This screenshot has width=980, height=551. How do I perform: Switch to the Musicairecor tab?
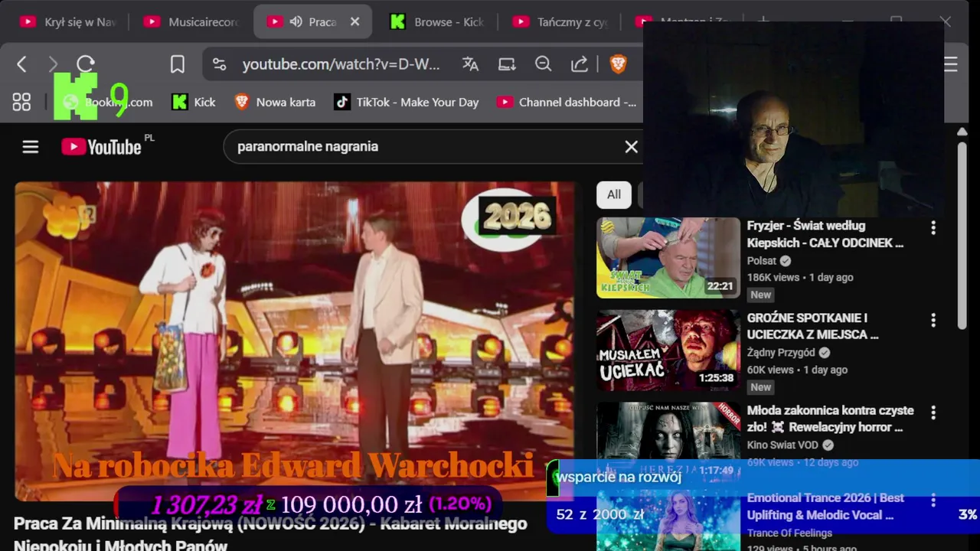[x=191, y=21]
